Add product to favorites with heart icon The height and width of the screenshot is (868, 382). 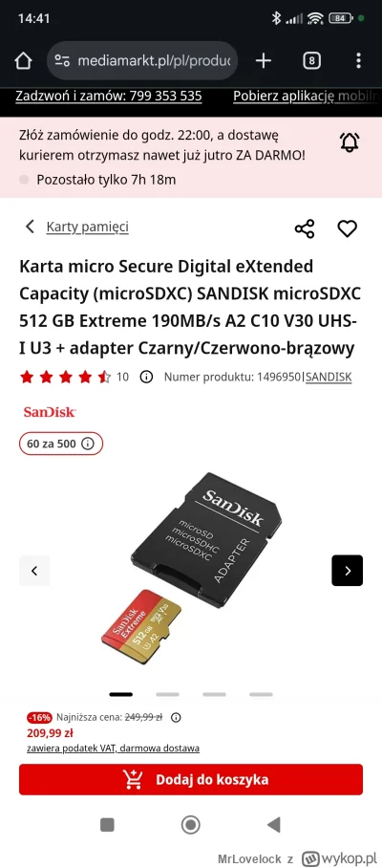pos(348,228)
